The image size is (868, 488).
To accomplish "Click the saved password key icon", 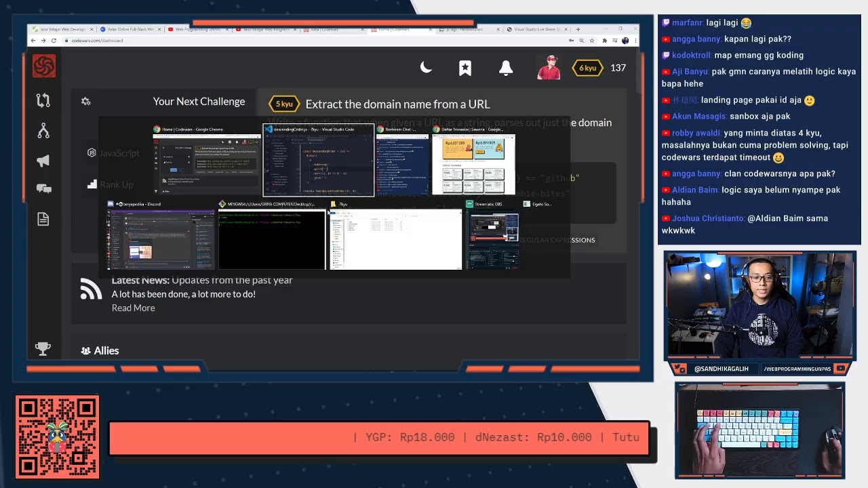I will [571, 41].
